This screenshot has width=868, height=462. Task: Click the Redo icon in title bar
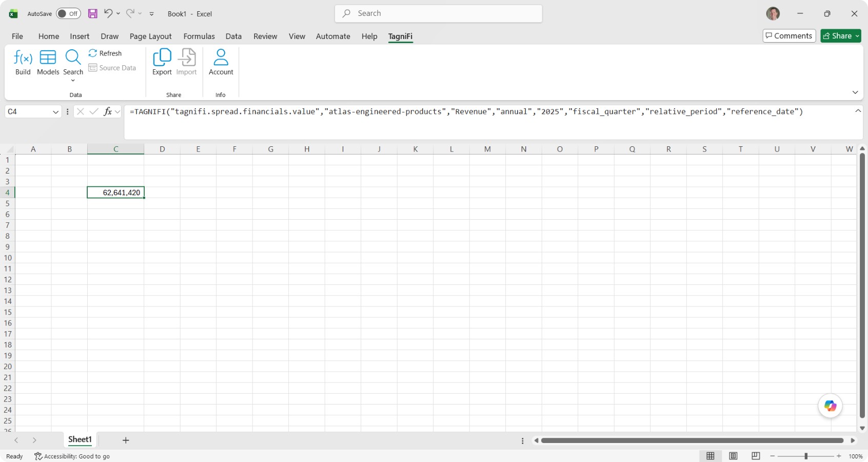[x=130, y=13]
